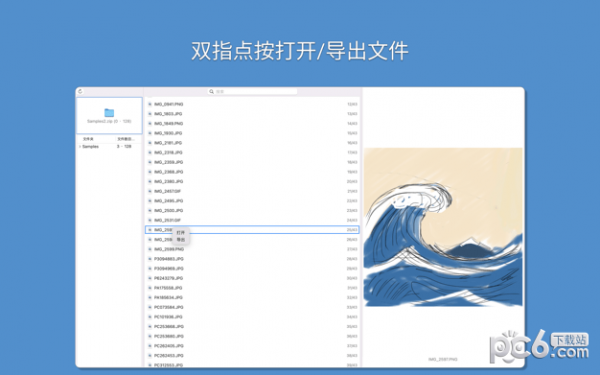Select file PC253668.JPG
The image size is (600, 375).
point(253,326)
